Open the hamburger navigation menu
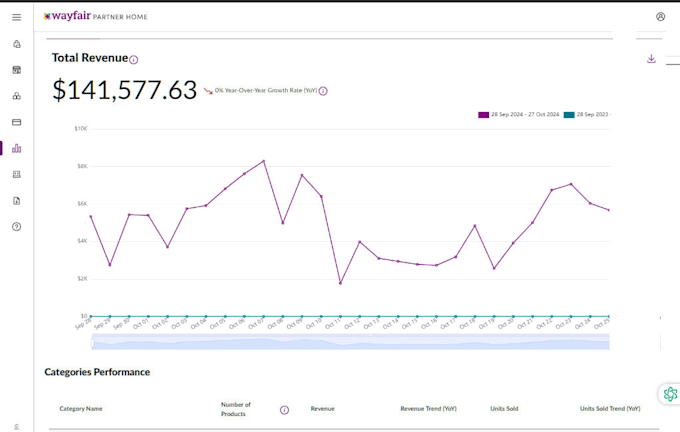 16,17
